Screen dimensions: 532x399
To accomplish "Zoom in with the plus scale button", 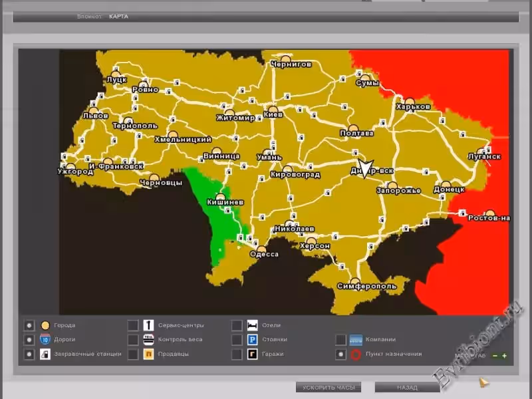I will coord(505,356).
